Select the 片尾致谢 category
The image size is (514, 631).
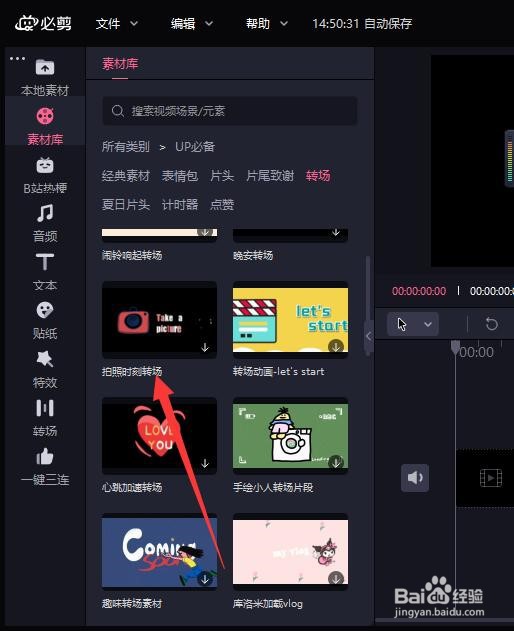(x=270, y=176)
